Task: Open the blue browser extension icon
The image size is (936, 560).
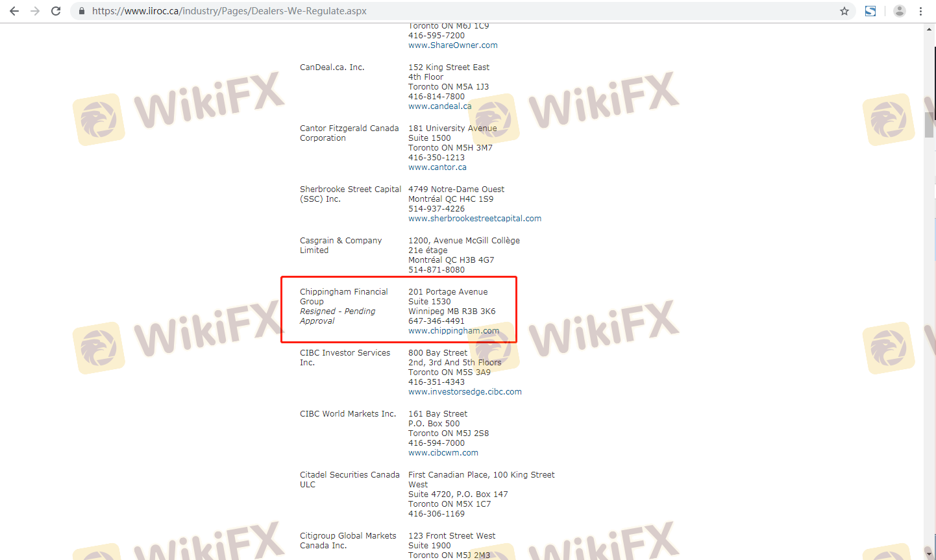Action: [870, 11]
